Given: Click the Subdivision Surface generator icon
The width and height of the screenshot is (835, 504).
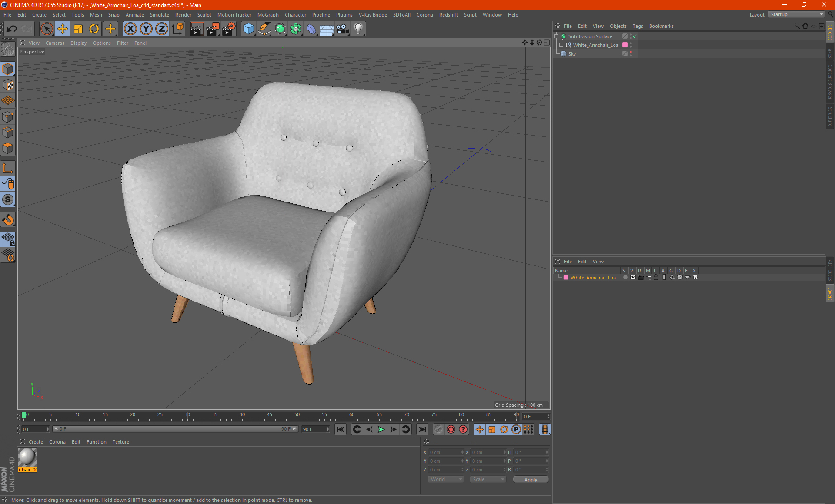Looking at the screenshot, I should tap(280, 29).
